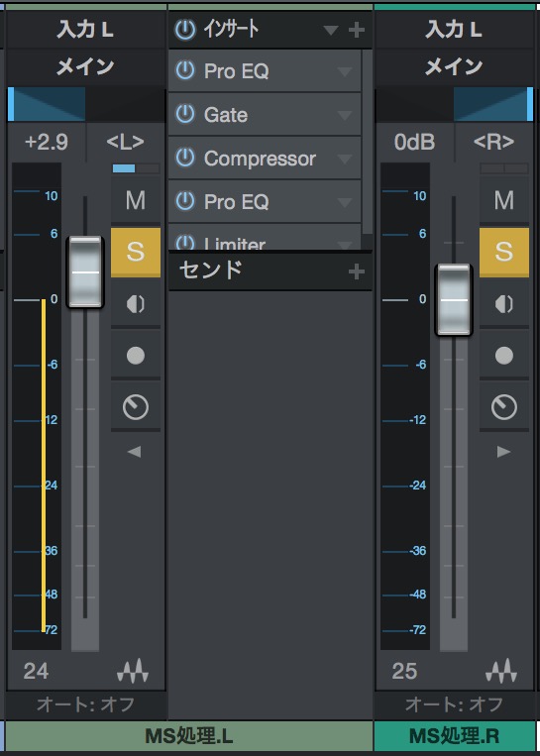Bypass the Gate insert power button
Image resolution: width=540 pixels, height=756 pixels.
(185, 114)
